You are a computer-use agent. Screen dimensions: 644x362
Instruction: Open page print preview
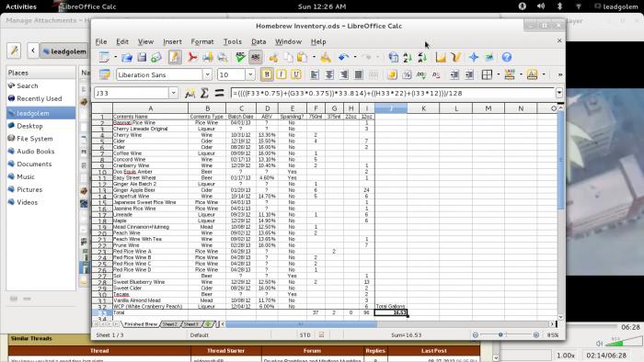point(223,57)
